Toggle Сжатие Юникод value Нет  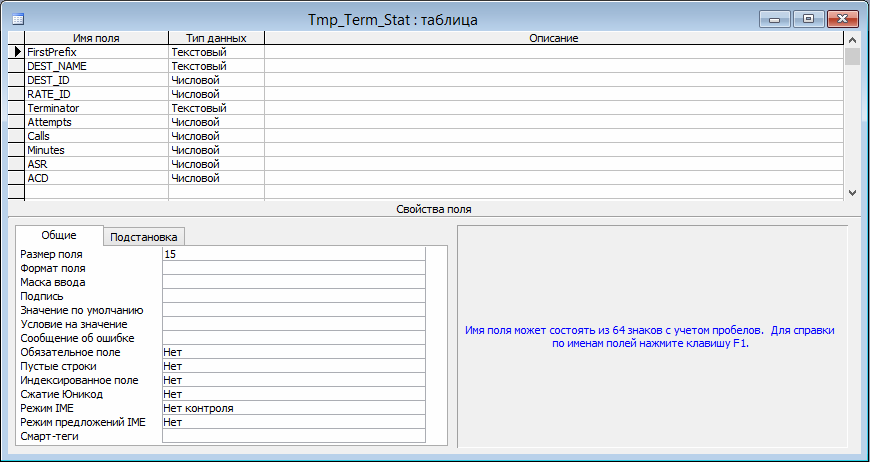tap(294, 394)
